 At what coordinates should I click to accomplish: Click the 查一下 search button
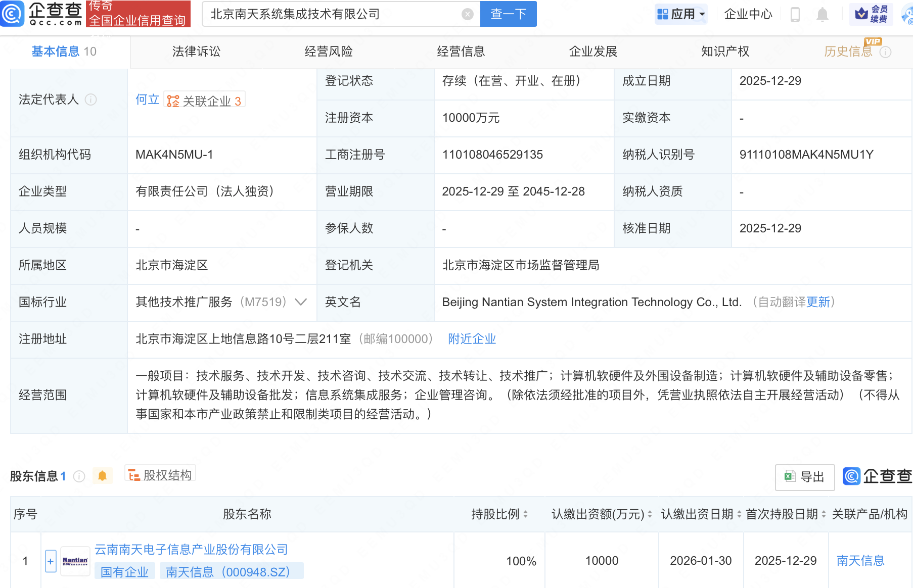click(508, 14)
